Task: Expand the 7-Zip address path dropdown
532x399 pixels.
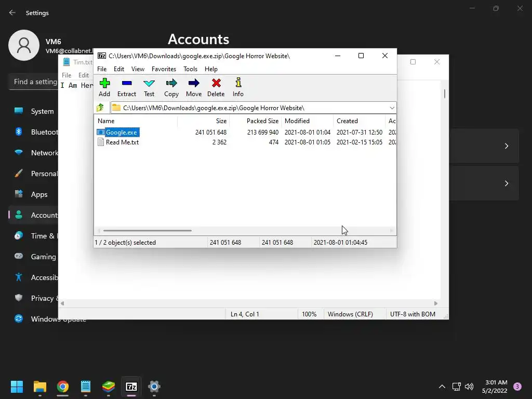Action: [392, 108]
